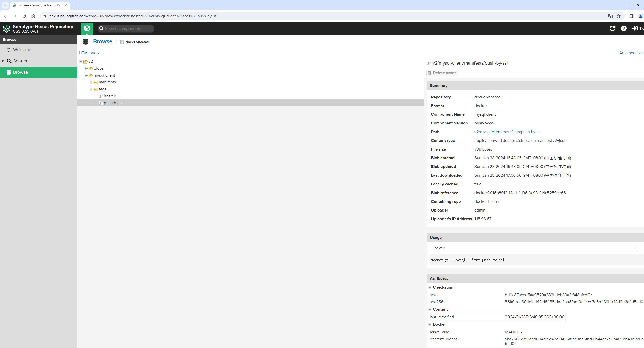
Task: Open the browse cube icon in header
Action: pos(87,28)
